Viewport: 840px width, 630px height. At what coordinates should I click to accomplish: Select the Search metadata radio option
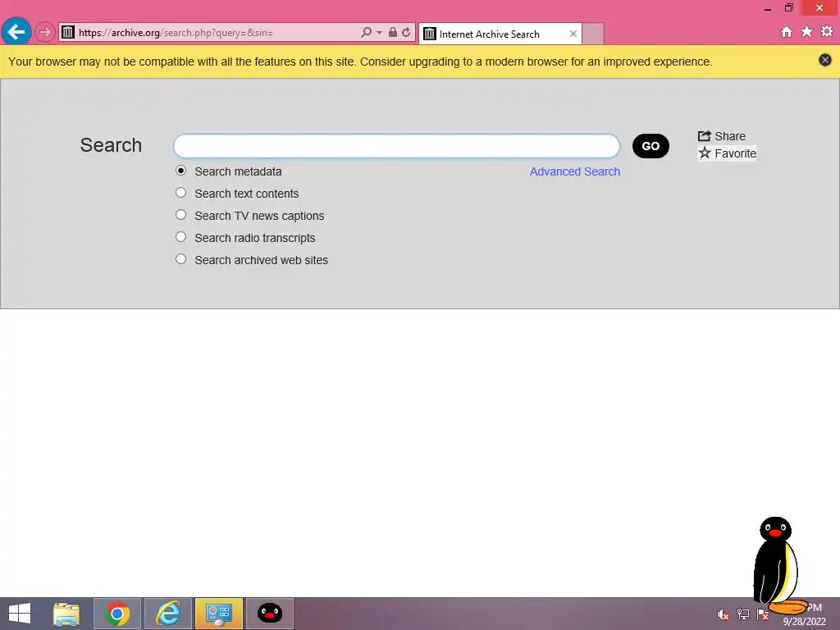(x=181, y=171)
